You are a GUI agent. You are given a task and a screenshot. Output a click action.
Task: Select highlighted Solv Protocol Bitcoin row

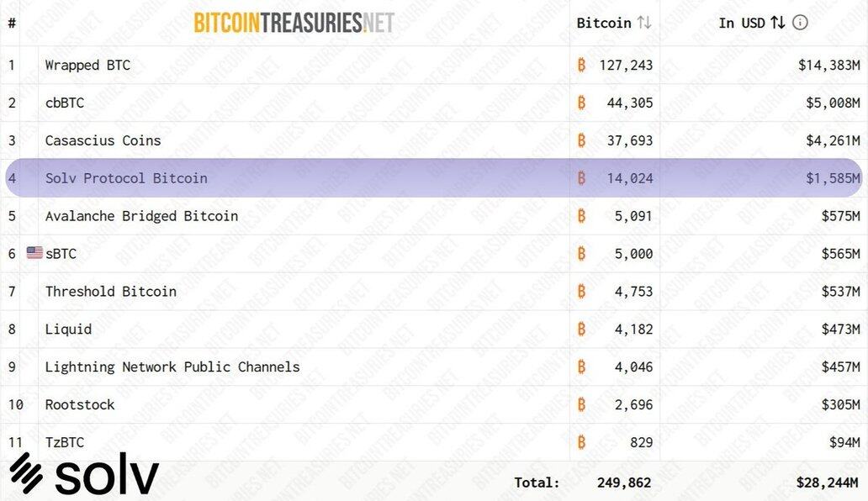coord(434,178)
